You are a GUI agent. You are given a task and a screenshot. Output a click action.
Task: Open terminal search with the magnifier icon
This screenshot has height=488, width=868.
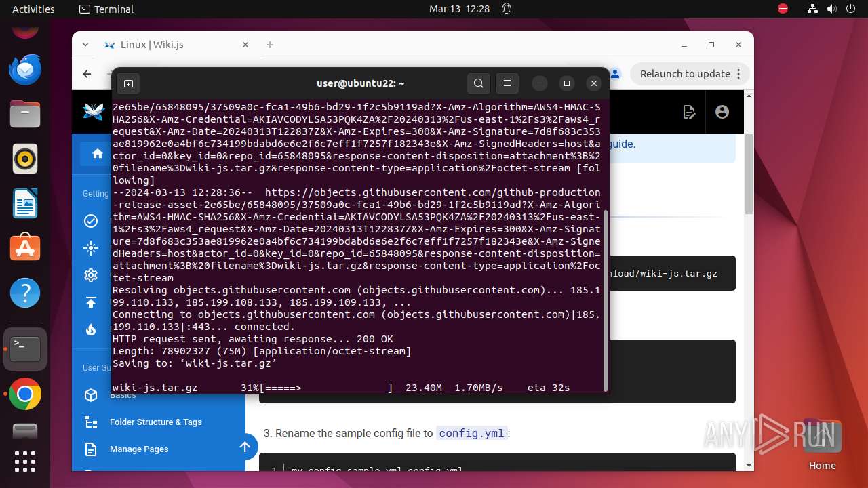pos(479,83)
